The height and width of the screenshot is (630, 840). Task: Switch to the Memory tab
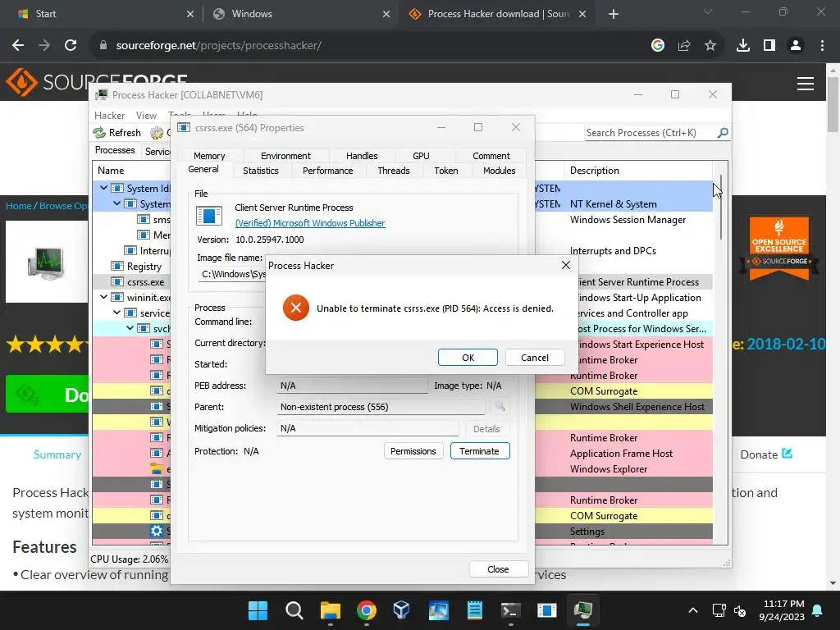(x=209, y=156)
